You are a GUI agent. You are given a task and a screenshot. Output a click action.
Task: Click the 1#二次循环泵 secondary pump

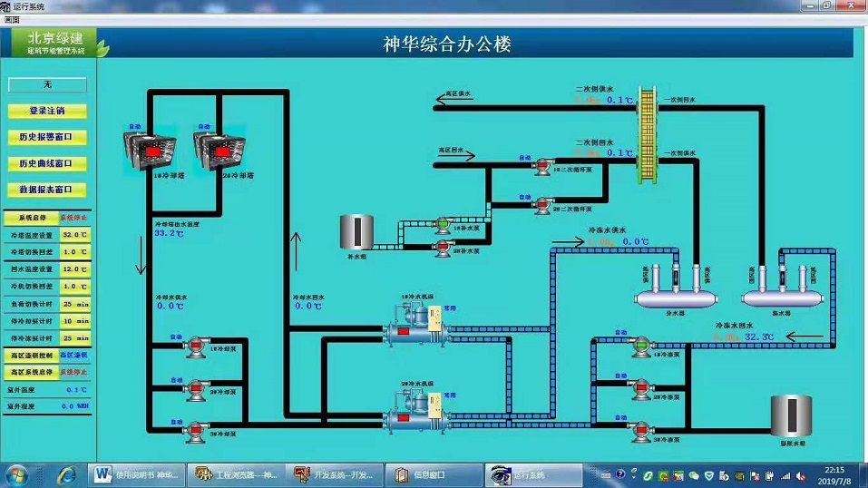(x=541, y=165)
